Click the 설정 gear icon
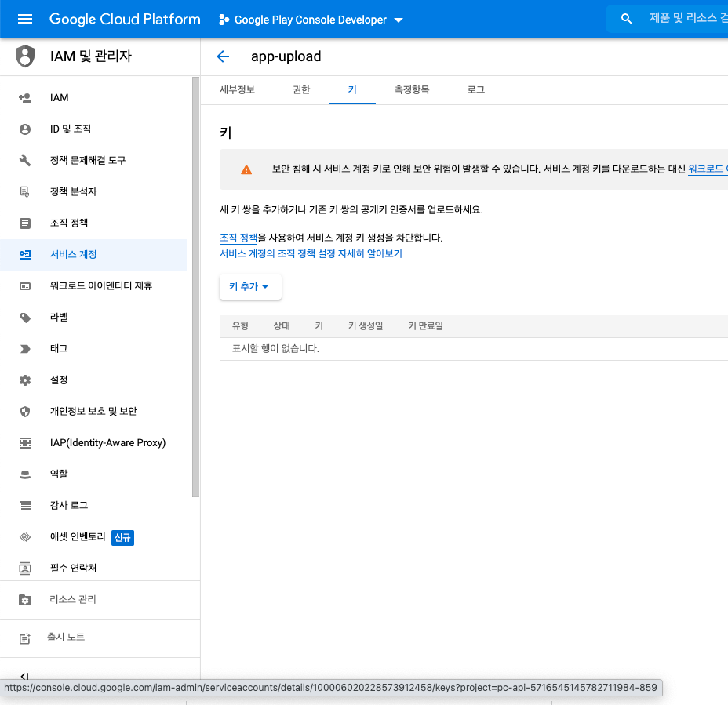Image resolution: width=728 pixels, height=705 pixels. point(25,380)
